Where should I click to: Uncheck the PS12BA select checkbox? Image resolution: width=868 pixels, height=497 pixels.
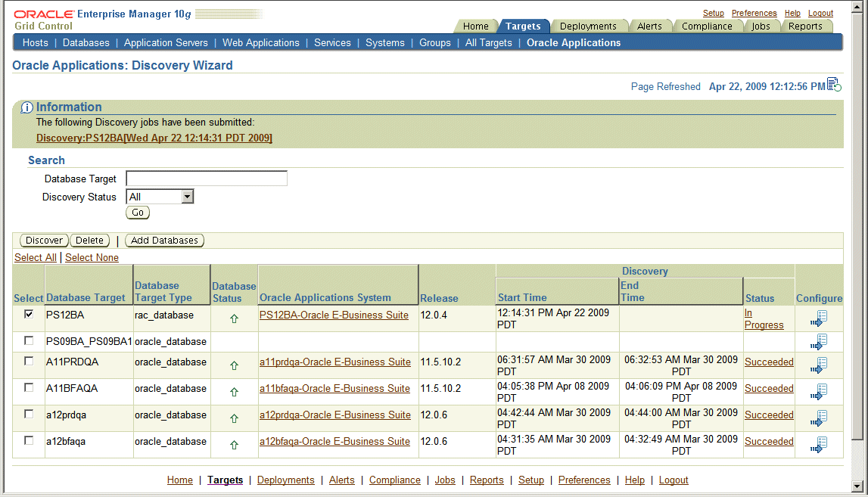[29, 314]
